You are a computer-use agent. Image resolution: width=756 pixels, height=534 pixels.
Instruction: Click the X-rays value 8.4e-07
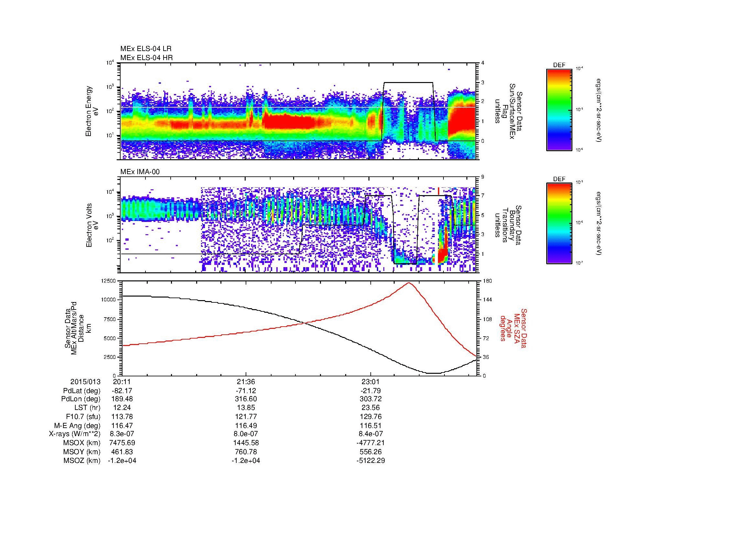click(x=371, y=434)
